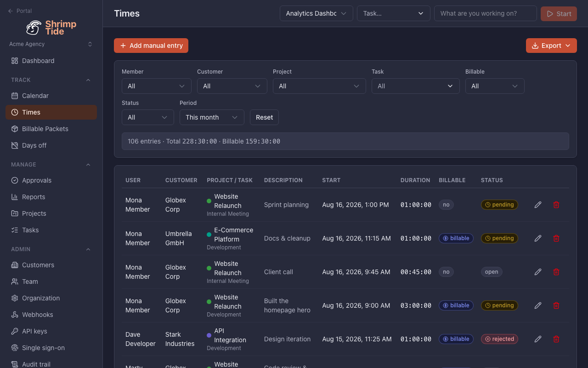
Task: Click Add manual entry
Action: 151,46
